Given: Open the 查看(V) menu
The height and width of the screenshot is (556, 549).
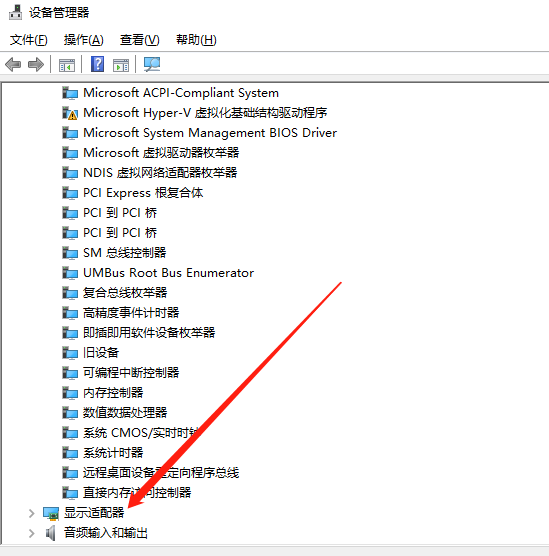Looking at the screenshot, I should pos(139,40).
